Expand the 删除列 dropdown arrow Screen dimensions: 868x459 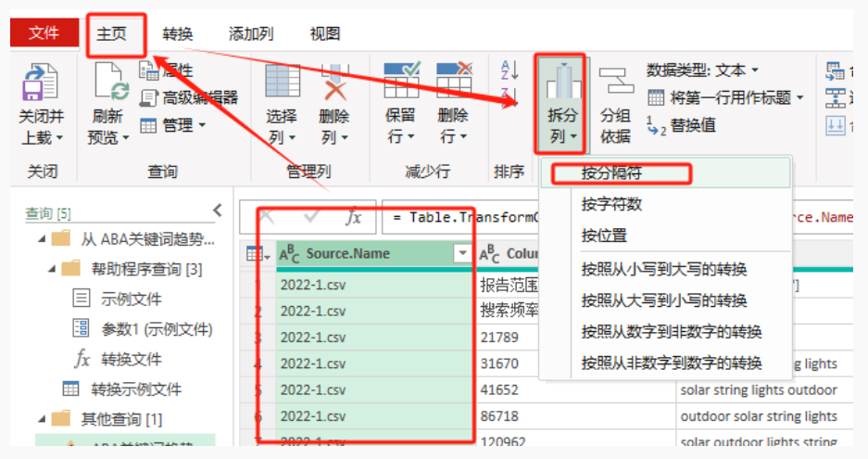[345, 137]
